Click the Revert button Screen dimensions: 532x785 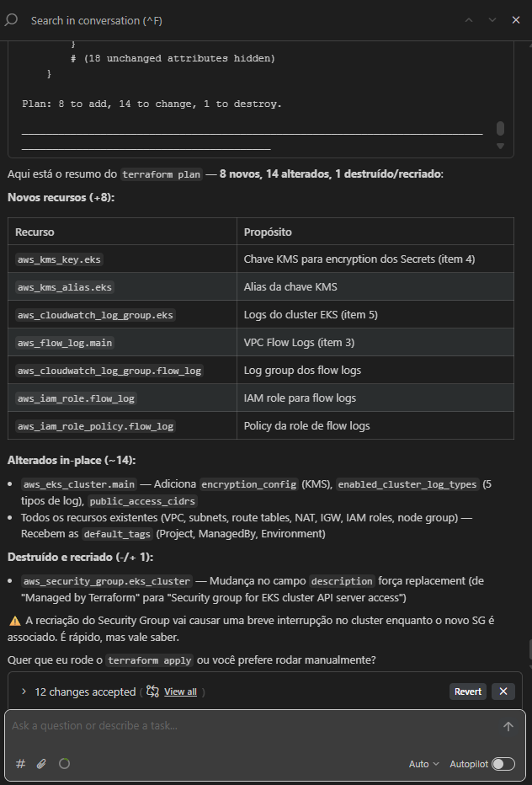[x=468, y=692]
